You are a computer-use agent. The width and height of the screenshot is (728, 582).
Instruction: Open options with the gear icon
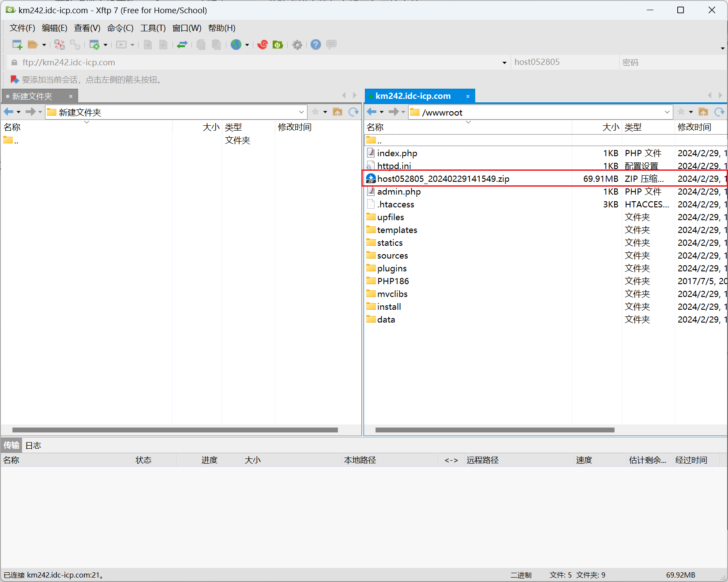(297, 45)
